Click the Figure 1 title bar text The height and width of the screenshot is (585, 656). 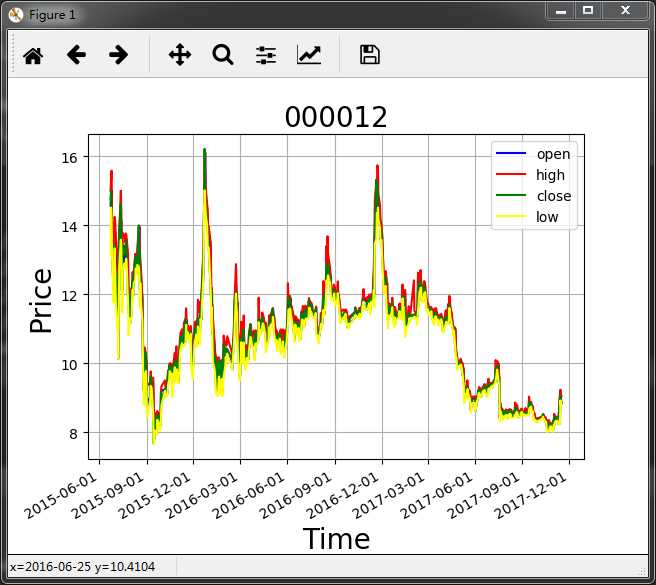(x=52, y=15)
